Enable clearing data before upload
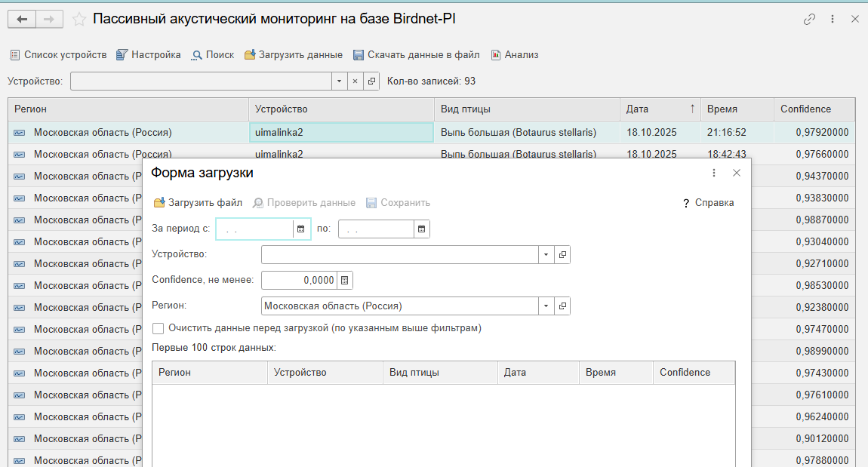 click(159, 328)
